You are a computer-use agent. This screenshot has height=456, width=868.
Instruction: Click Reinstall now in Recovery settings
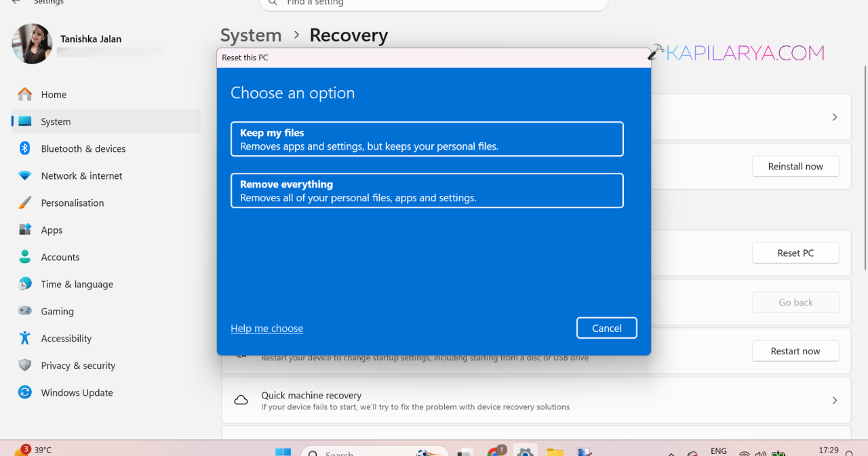pos(795,166)
